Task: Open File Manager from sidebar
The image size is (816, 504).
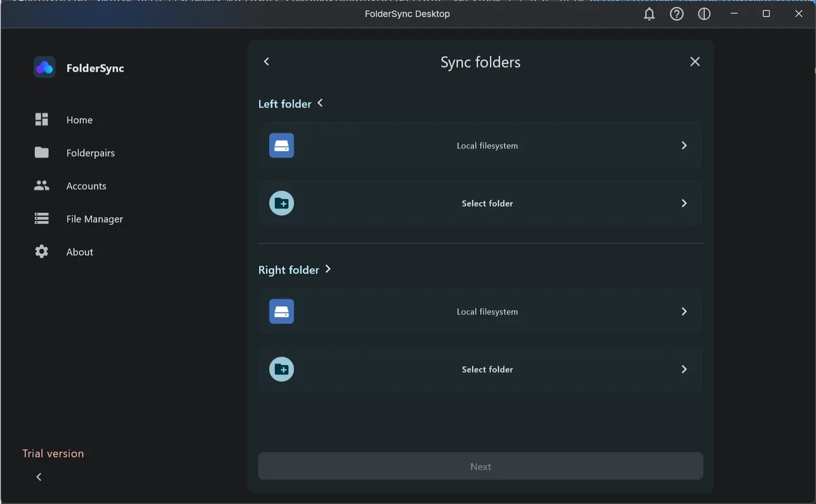Action: click(x=95, y=219)
